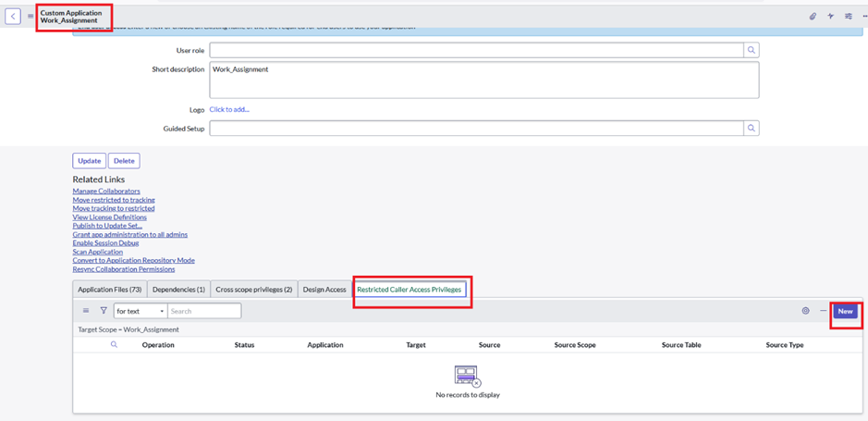Collapse the related list with minus icon

[x=823, y=311]
